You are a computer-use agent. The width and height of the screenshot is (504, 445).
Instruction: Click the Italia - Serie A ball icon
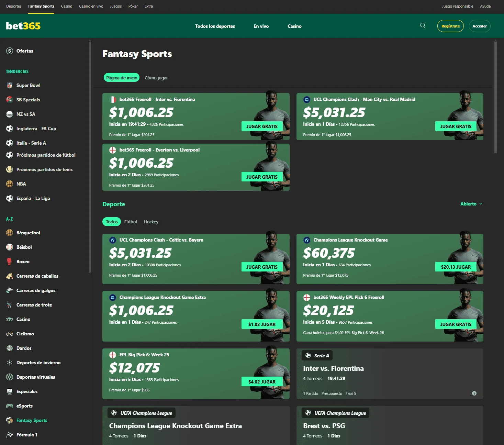pyautogui.click(x=10, y=143)
